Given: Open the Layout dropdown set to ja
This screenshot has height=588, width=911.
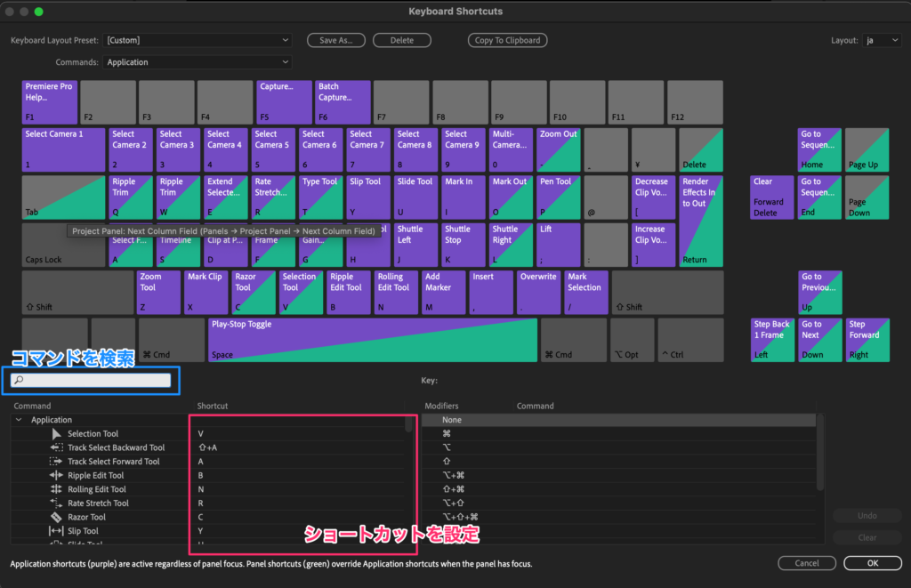Looking at the screenshot, I should pos(882,40).
